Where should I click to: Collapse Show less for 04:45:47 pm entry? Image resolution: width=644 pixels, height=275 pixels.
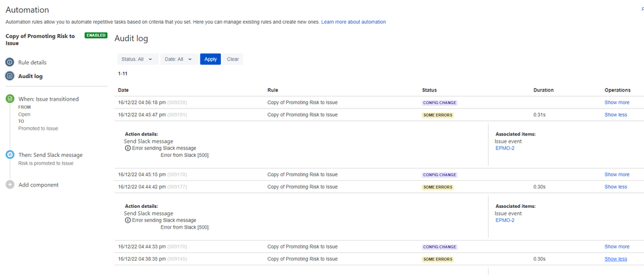click(616, 115)
